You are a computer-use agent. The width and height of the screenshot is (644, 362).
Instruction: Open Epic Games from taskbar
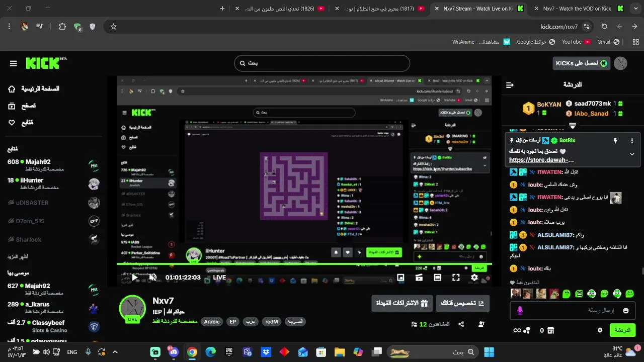pos(229,352)
